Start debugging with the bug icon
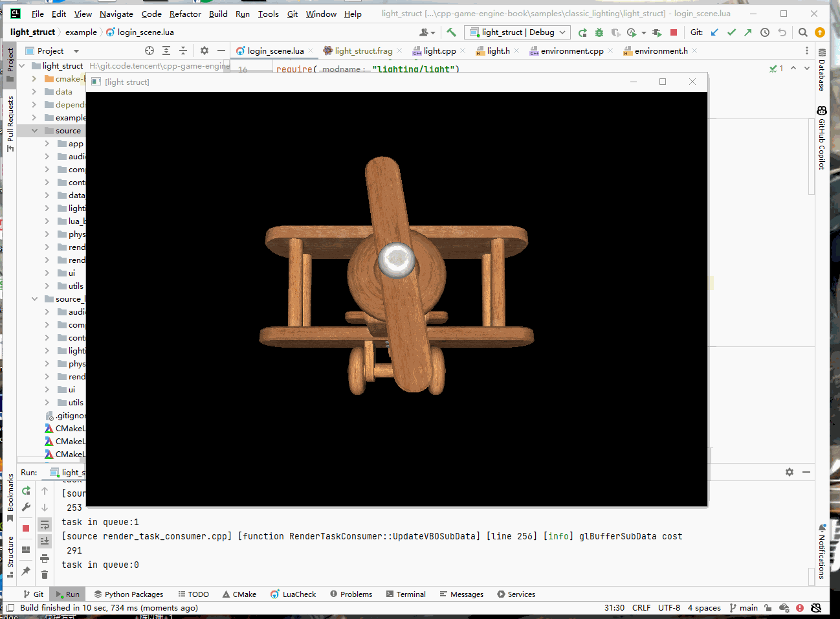The image size is (840, 619). tap(599, 32)
